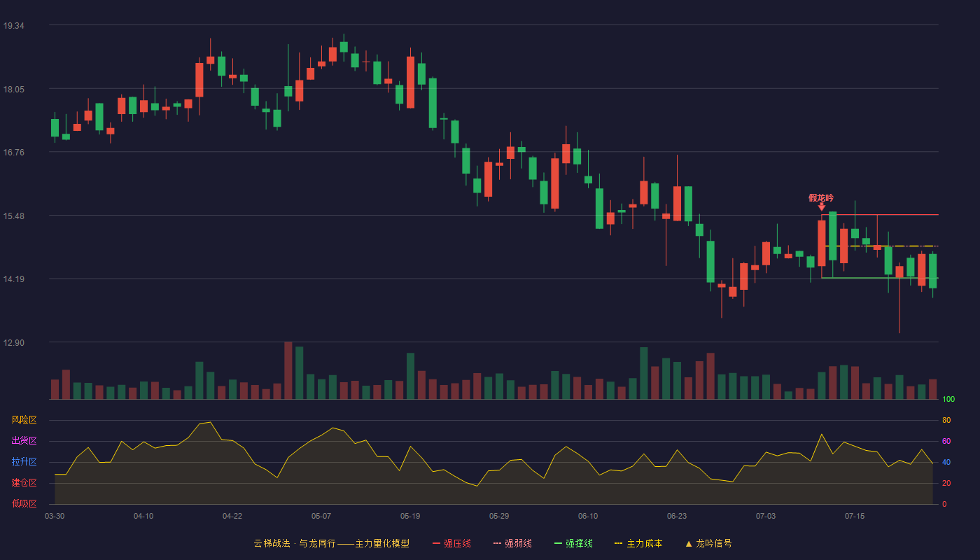This screenshot has width=980, height=560.
Task: Click the 假龙吟 signal label on chart
Action: pos(821,198)
